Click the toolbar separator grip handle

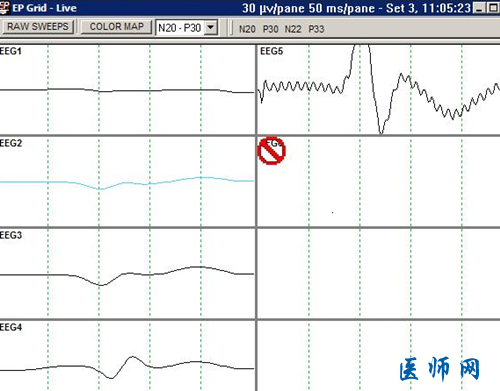tap(232, 27)
